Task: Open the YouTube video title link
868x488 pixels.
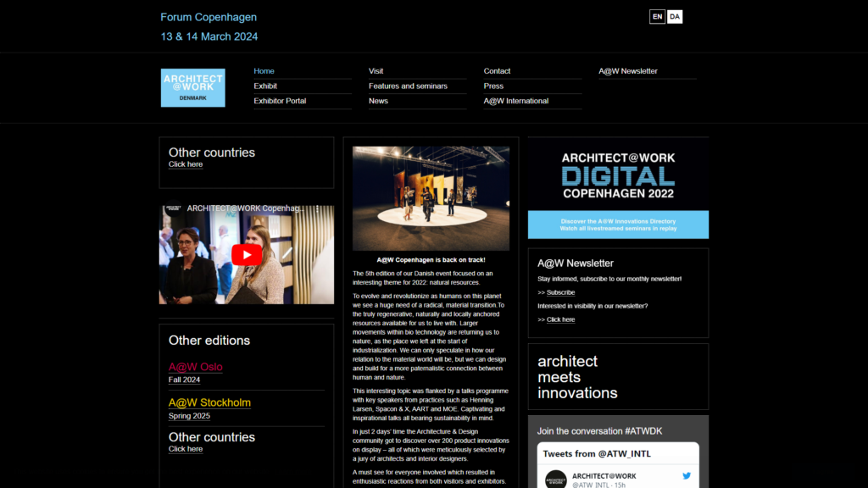Action: tap(245, 208)
